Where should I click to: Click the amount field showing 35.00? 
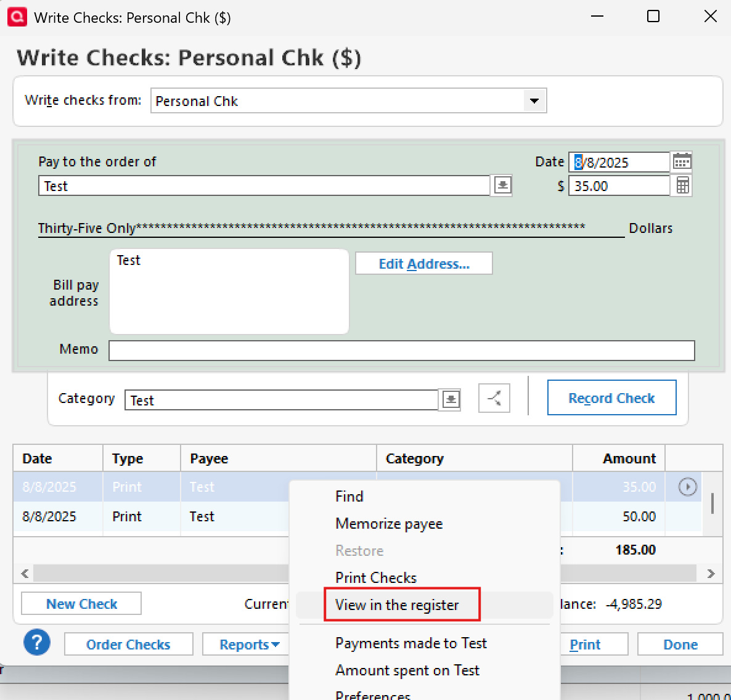(619, 185)
